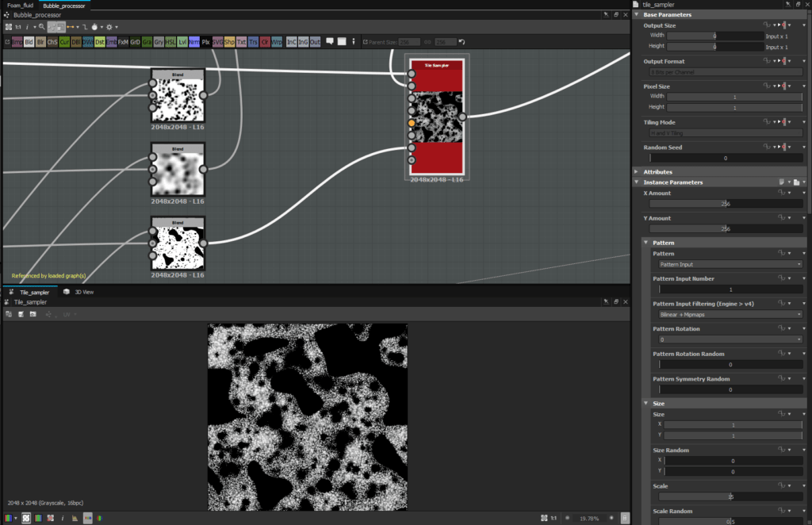Click the add comment icon in graph toolbar
The image size is (812, 525).
coord(328,41)
